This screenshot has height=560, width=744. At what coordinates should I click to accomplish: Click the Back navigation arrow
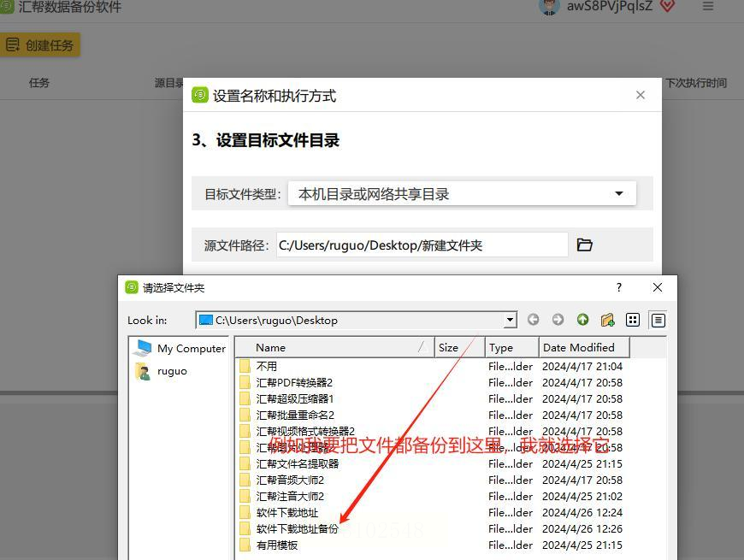[533, 320]
